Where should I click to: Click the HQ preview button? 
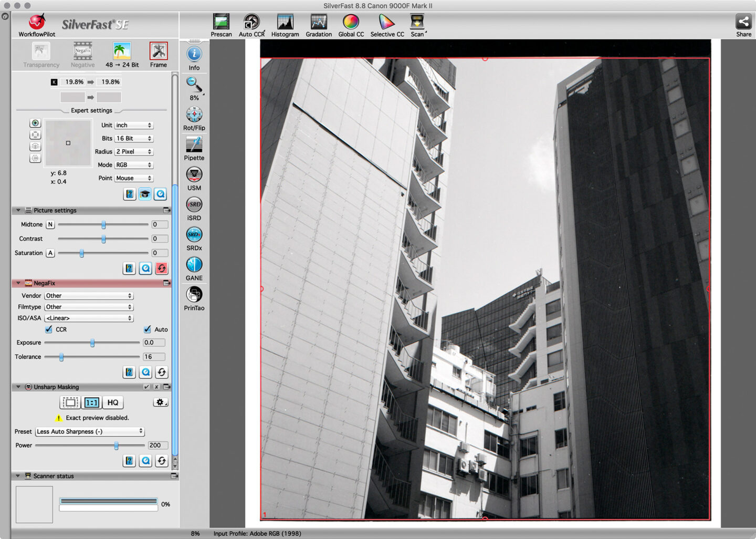pyautogui.click(x=113, y=402)
